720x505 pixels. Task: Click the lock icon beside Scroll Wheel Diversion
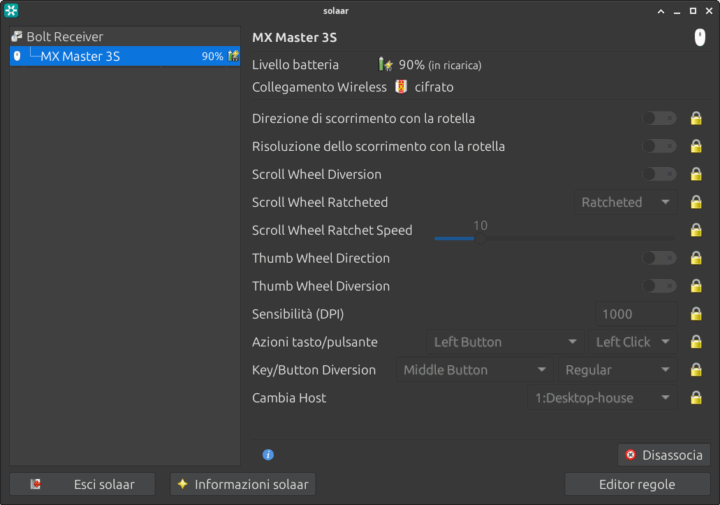pos(696,174)
